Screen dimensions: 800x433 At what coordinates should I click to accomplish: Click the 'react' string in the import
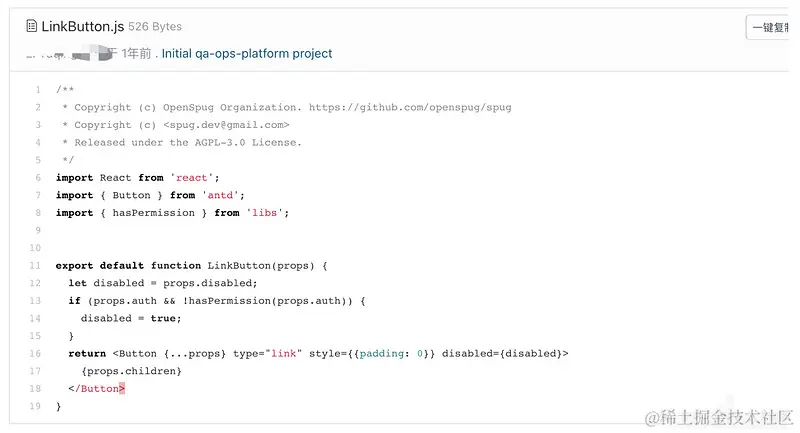(x=192, y=177)
